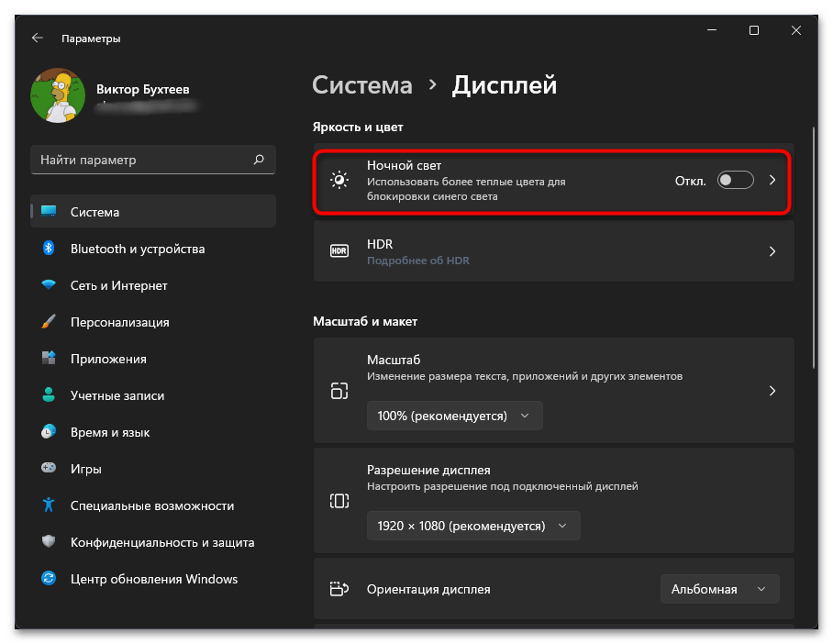Open HDR settings chevron

[x=772, y=251]
